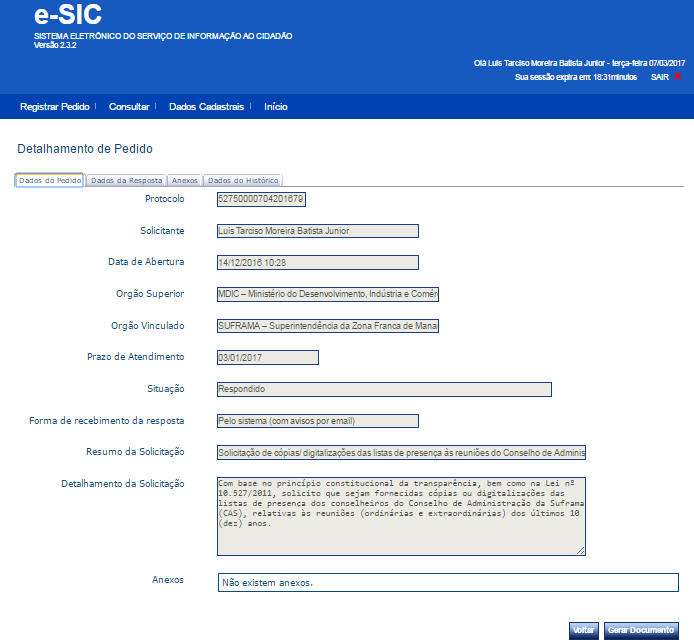Switch to the Dados da Resposta tab
694x643 pixels.
126,181
